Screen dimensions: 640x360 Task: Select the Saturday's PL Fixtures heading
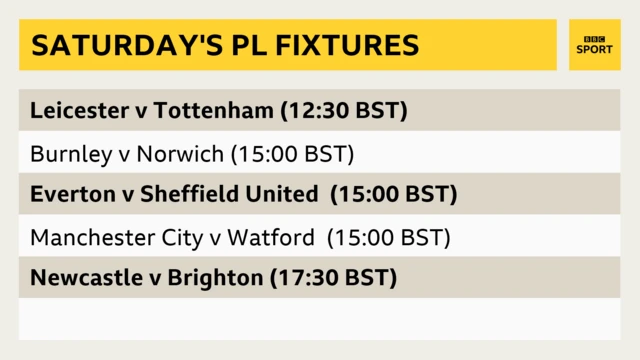pos(225,45)
